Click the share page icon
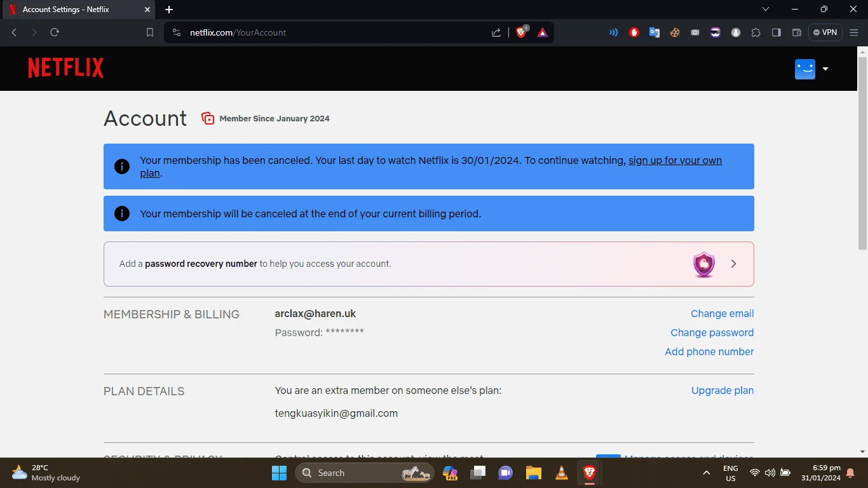 pos(496,32)
